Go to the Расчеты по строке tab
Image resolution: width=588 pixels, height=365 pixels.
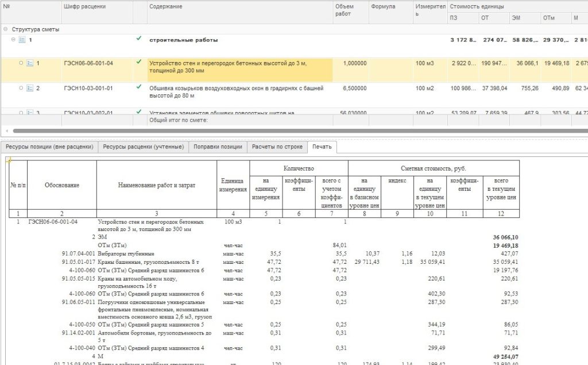(x=277, y=147)
